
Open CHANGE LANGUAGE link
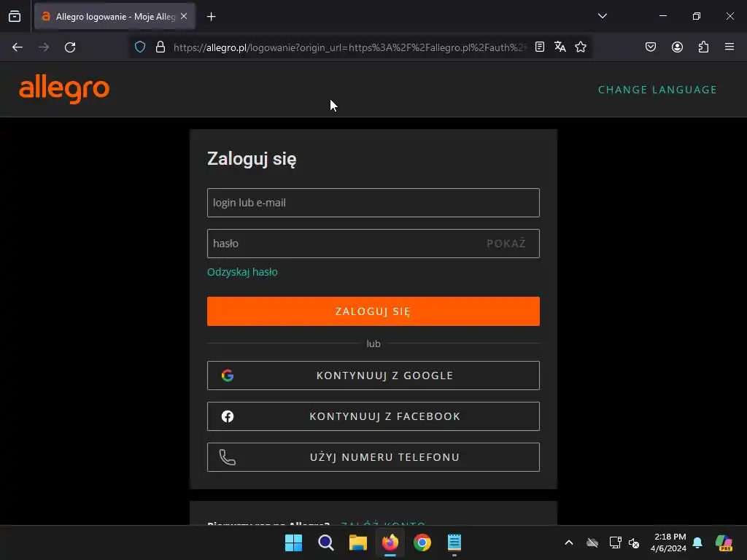pyautogui.click(x=657, y=90)
